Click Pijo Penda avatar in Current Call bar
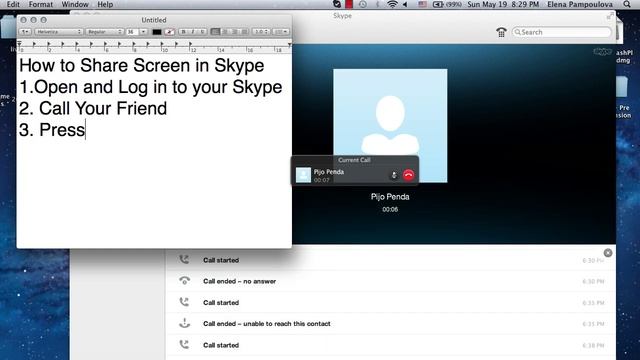Image resolution: width=640 pixels, height=360 pixels. click(303, 175)
